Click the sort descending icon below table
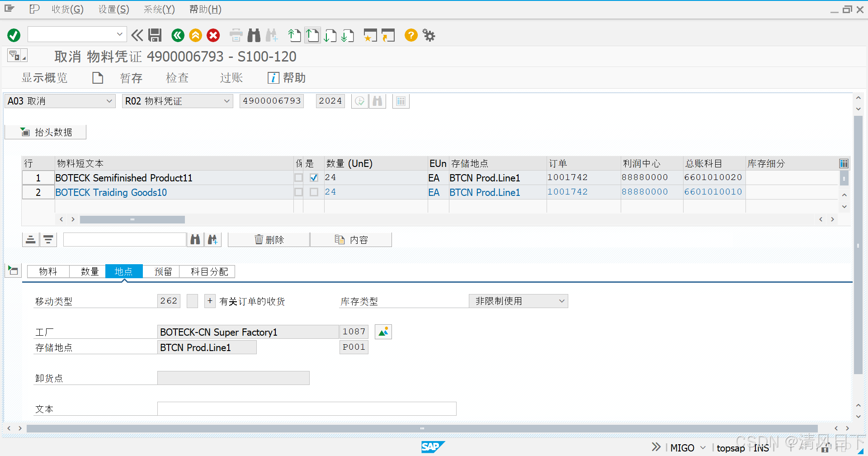Image resolution: width=868 pixels, height=456 pixels. [x=48, y=239]
